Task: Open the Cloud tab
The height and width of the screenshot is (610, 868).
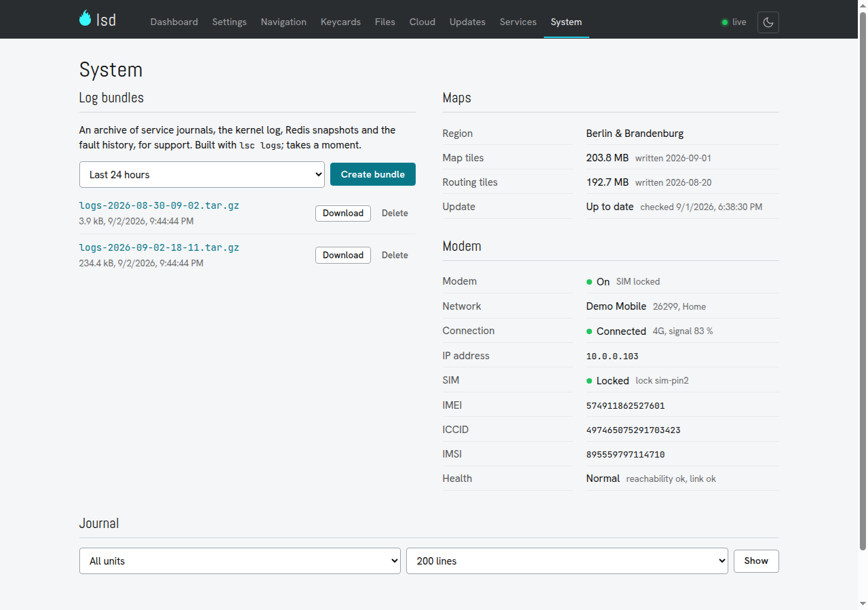Action: pyautogui.click(x=422, y=22)
